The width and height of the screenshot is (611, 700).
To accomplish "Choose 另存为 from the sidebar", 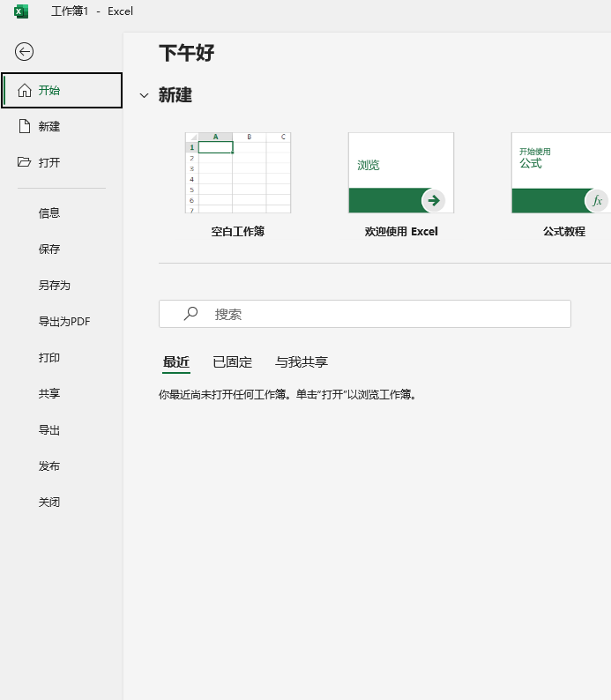I will point(55,286).
